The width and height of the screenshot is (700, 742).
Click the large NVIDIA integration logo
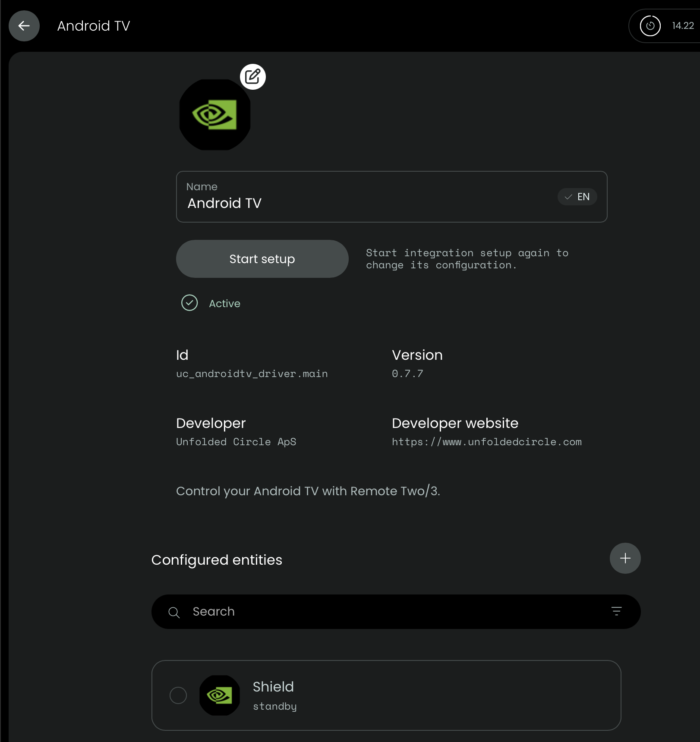pyautogui.click(x=215, y=115)
